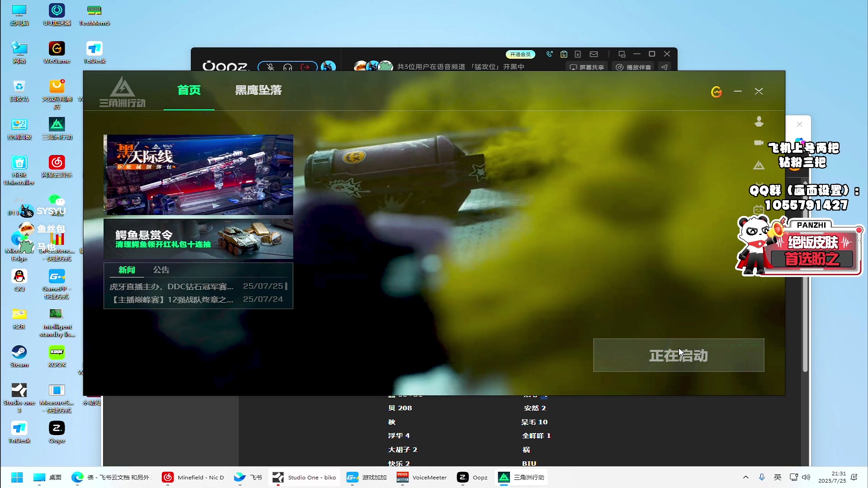Click QQ penguin desktop icon

pyautogui.click(x=19, y=280)
